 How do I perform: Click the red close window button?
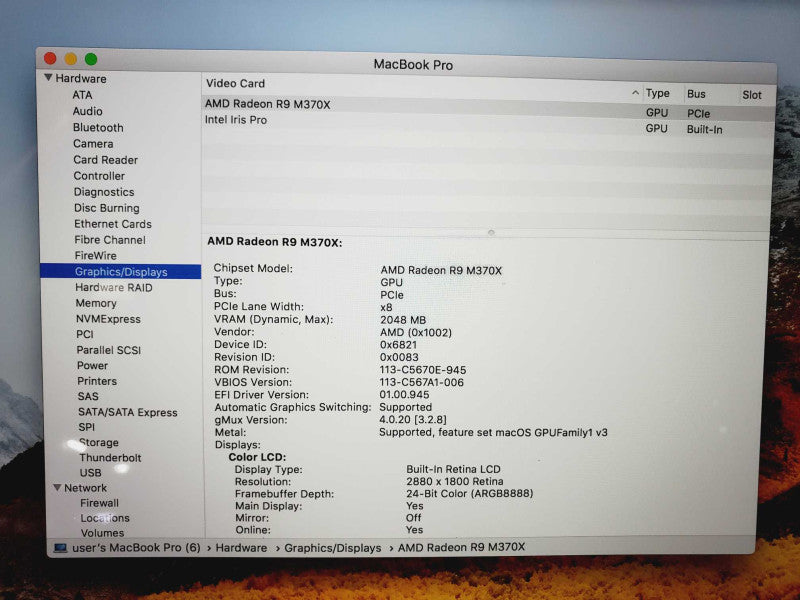coord(50,58)
